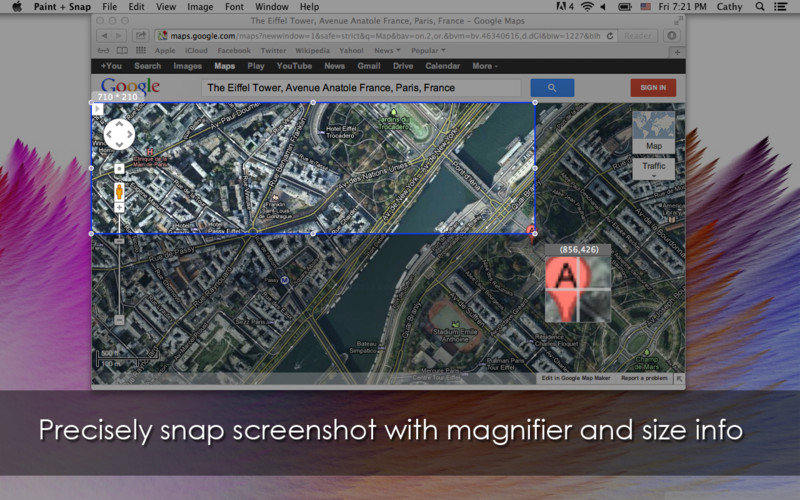Expand the Popular bookmarks dropdown

428,51
